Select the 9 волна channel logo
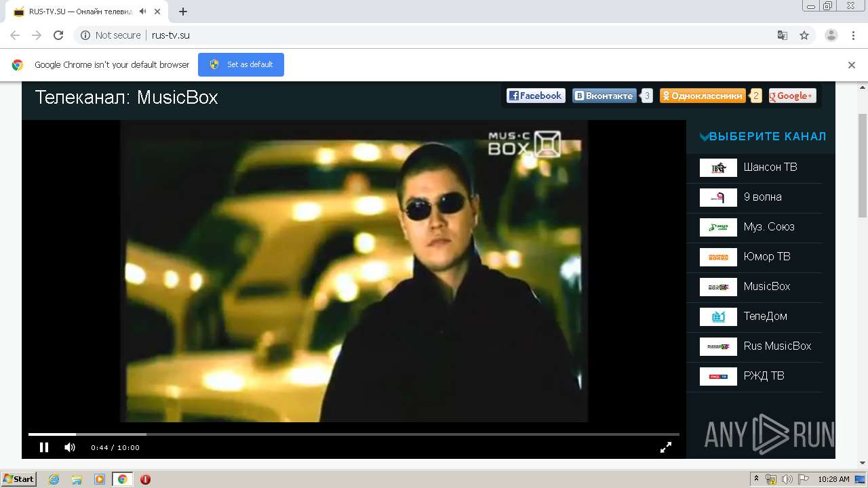The width and height of the screenshot is (868, 488). click(718, 197)
